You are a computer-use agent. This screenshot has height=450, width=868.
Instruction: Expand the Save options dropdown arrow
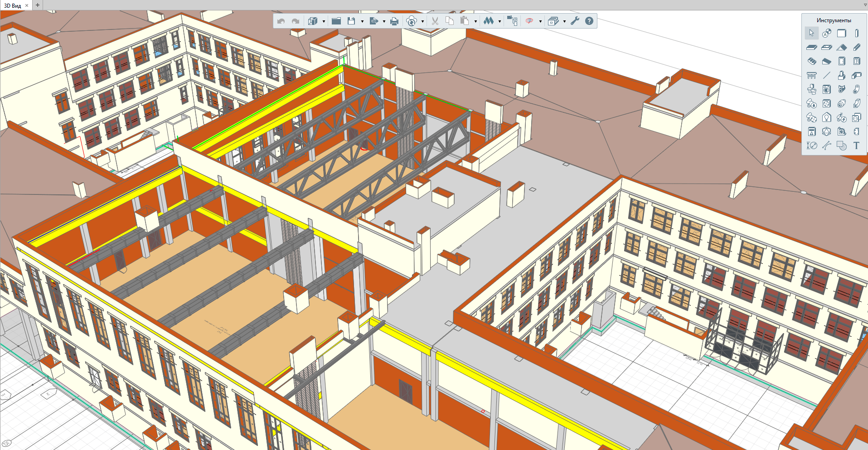[x=362, y=21]
